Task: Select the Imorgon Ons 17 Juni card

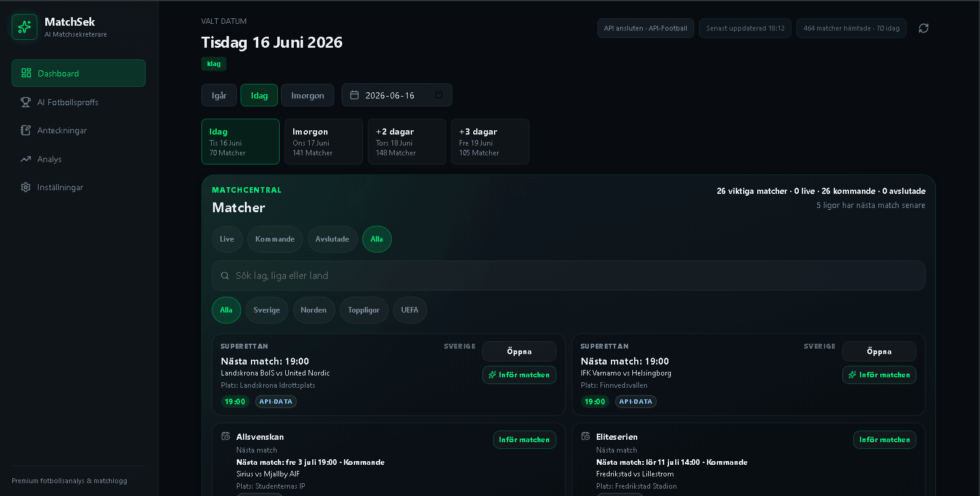Action: pyautogui.click(x=324, y=141)
